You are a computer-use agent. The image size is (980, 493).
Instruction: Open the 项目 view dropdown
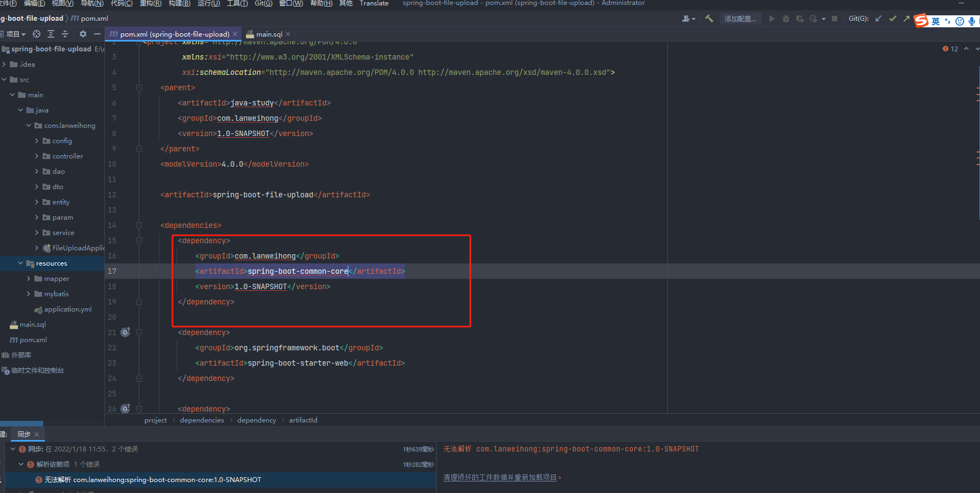16,34
